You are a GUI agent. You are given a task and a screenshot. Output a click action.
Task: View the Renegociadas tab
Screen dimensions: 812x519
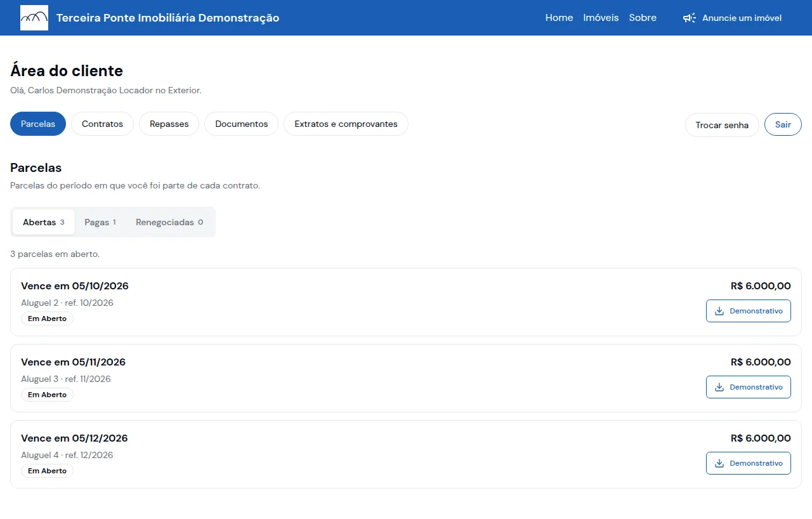[x=169, y=222]
